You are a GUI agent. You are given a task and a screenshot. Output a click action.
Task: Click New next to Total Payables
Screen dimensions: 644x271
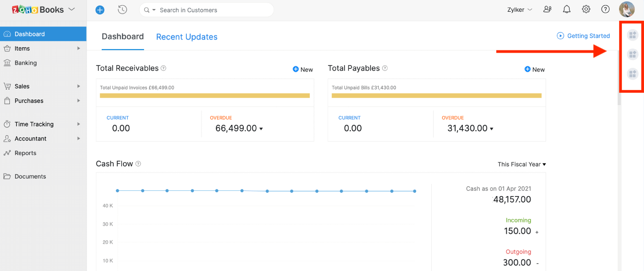tap(534, 69)
